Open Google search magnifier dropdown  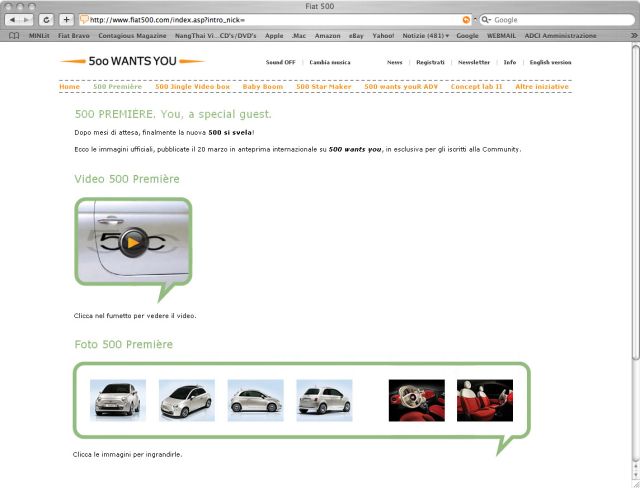pos(486,20)
